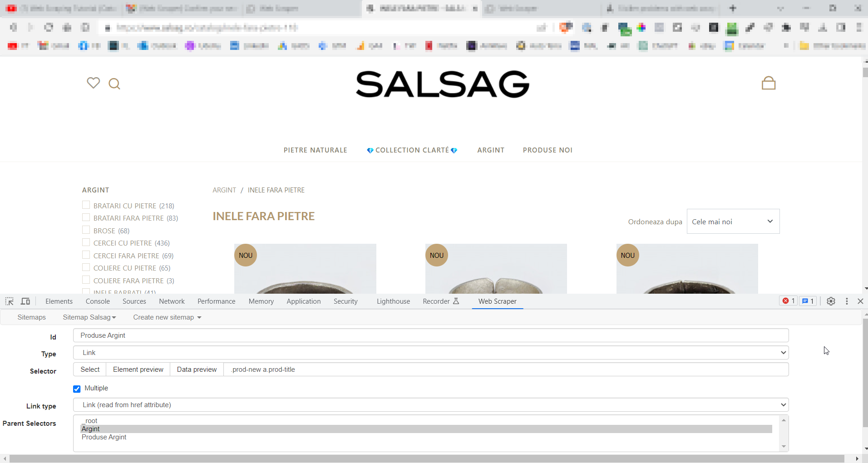Activate the DevTools inspect element icon
The height and width of the screenshot is (463, 868).
9,301
